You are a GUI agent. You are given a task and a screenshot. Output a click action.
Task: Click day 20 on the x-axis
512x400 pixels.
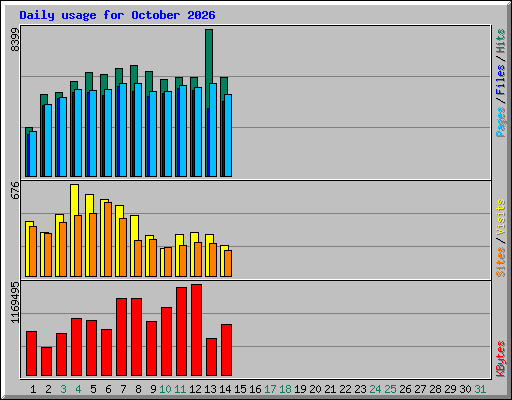click(x=315, y=389)
